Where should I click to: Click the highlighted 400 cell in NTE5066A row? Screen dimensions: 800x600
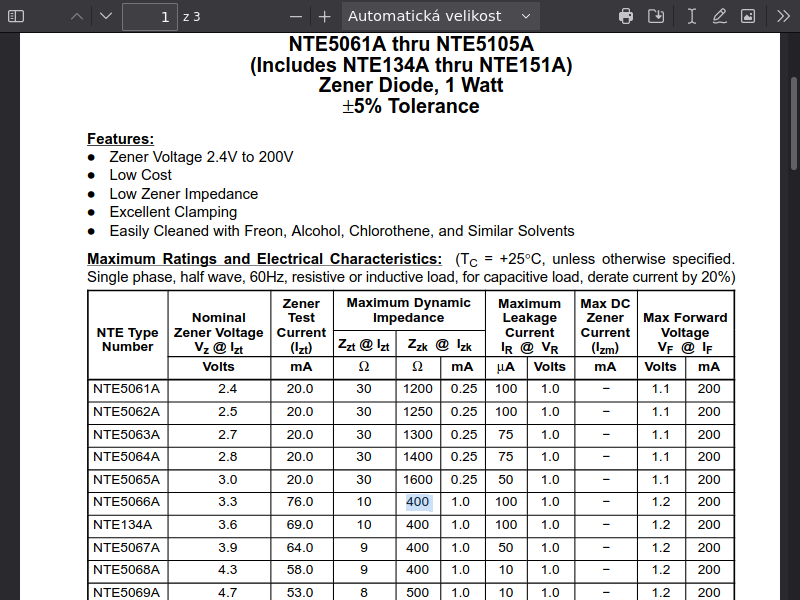418,502
